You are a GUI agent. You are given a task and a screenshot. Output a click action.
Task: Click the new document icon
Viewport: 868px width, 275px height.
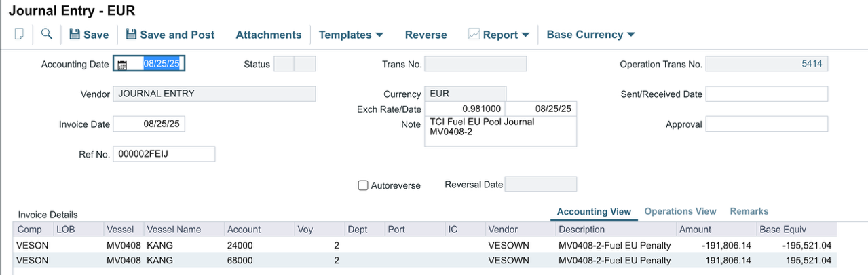coord(19,35)
